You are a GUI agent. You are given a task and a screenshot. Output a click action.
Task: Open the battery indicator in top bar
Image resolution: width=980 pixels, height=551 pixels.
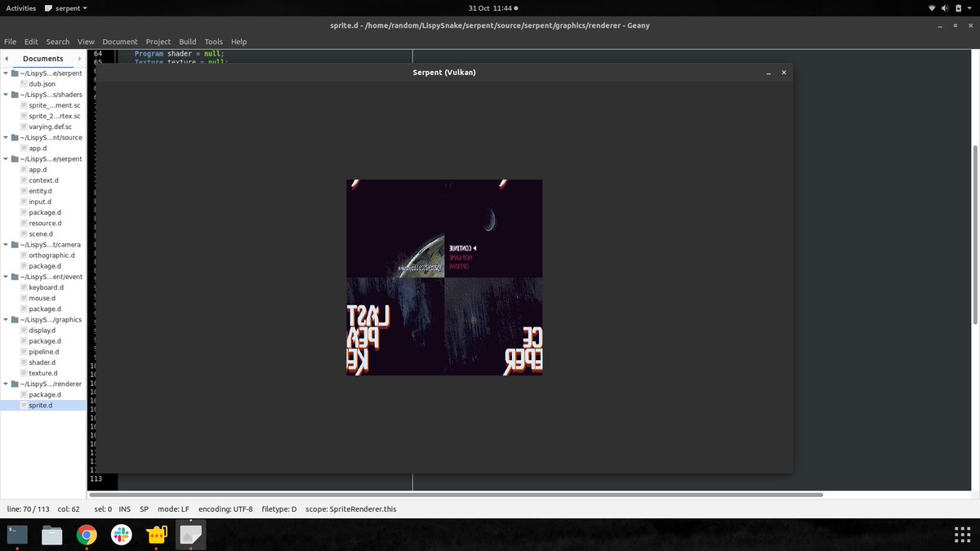click(x=960, y=8)
